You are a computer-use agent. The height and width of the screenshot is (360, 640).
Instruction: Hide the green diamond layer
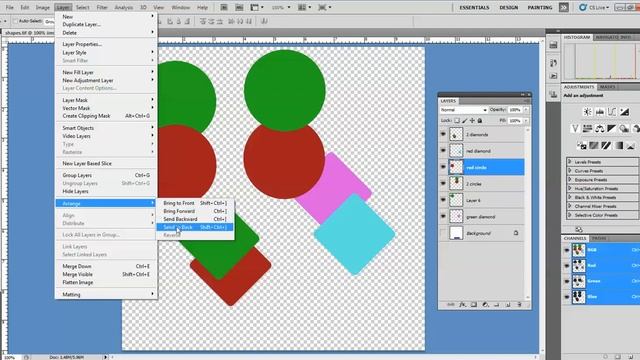pos(443,217)
